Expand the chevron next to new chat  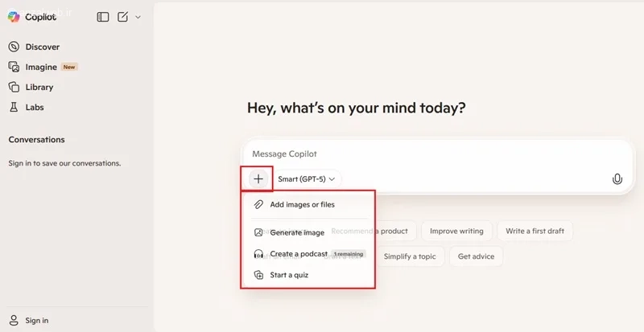138,17
